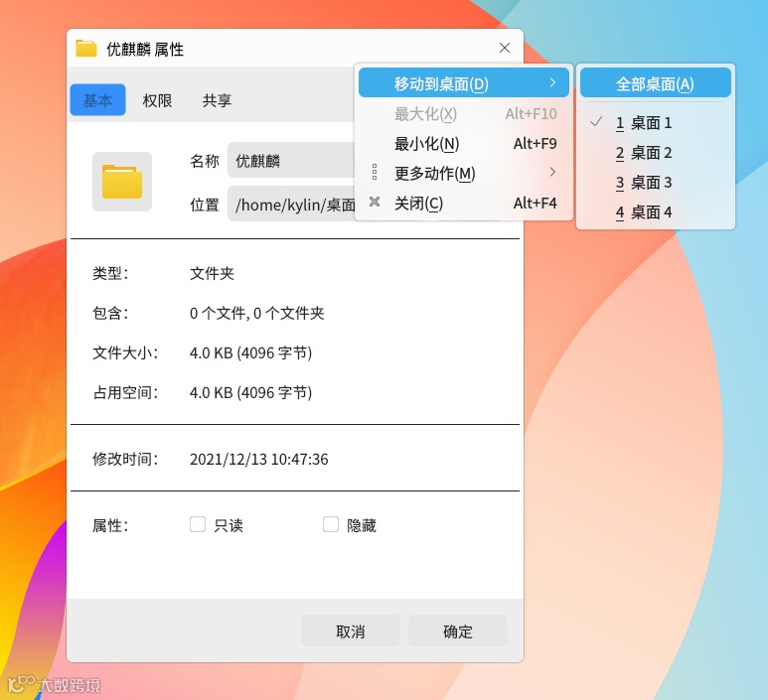Click the 修改时间: label
This screenshot has height=700, width=768.
click(125, 459)
